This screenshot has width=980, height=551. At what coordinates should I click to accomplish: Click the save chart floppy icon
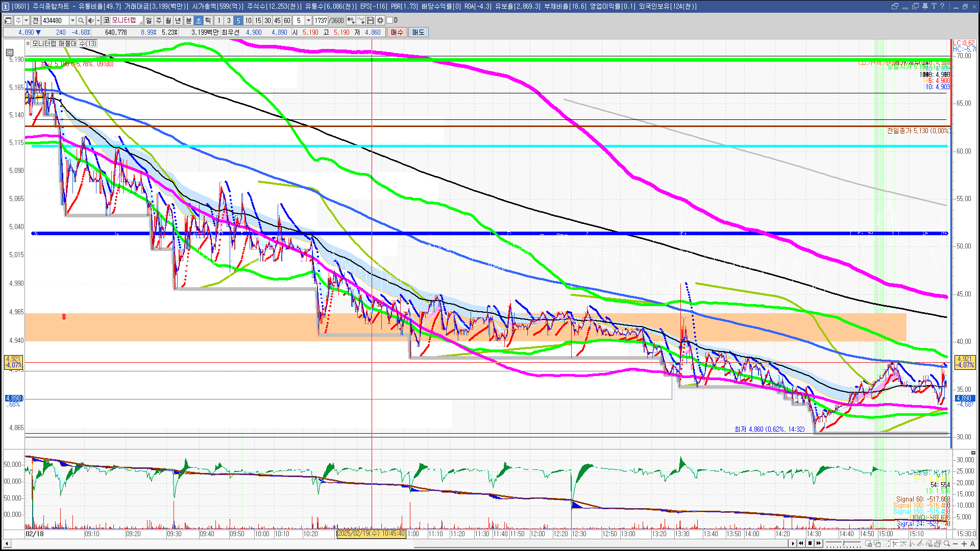(371, 20)
